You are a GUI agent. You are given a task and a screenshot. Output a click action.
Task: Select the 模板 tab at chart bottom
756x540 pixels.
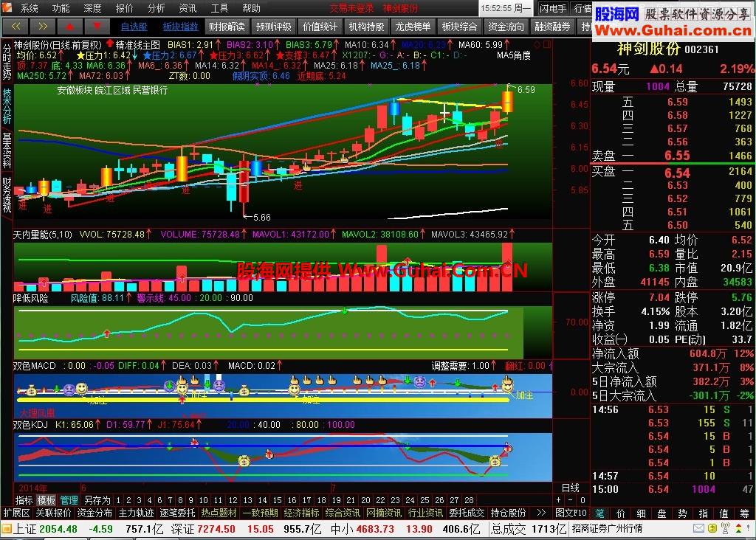coord(47,500)
